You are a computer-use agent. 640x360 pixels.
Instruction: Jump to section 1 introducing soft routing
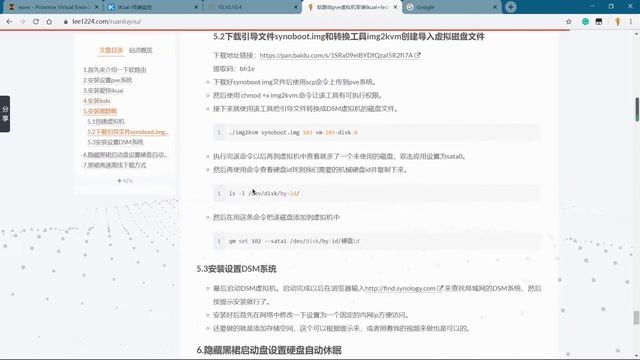[x=115, y=70]
